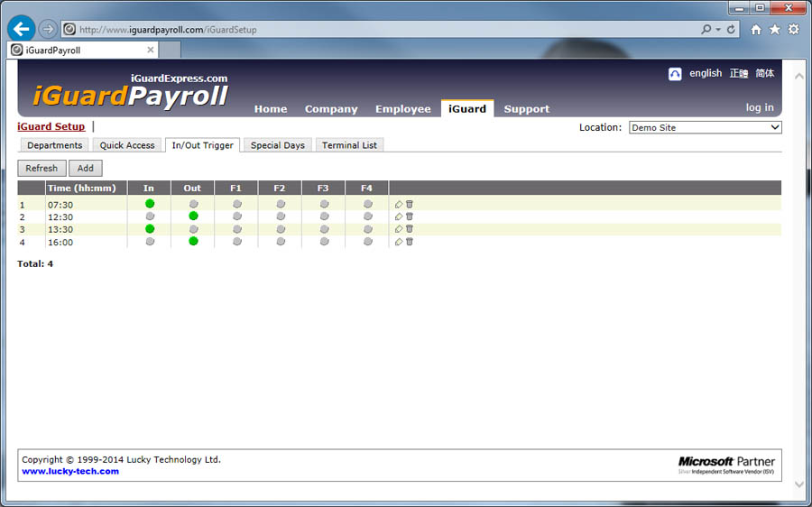Open the www.lucky-tech.com link
The image size is (812, 507).
70,471
